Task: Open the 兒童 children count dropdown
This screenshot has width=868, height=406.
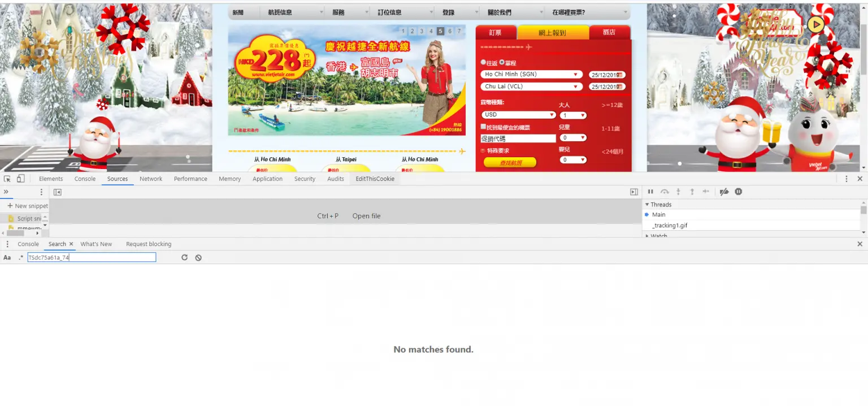Action: point(573,137)
